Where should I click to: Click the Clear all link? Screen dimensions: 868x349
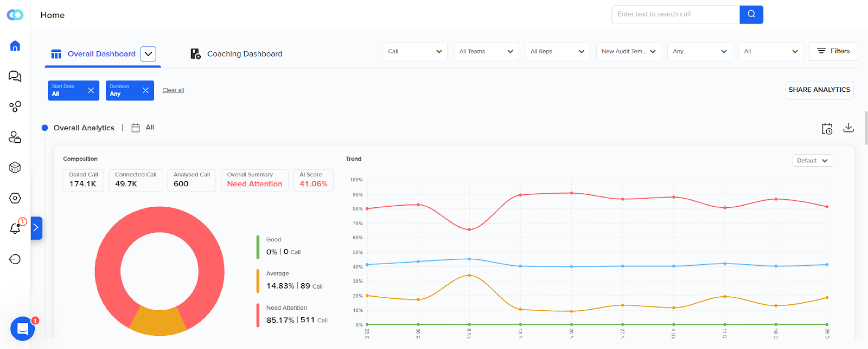pyautogui.click(x=173, y=90)
